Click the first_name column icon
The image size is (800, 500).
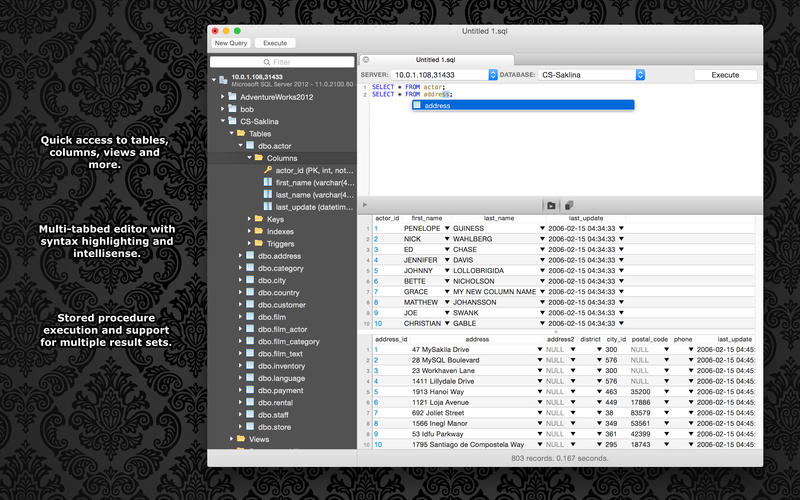(267, 183)
